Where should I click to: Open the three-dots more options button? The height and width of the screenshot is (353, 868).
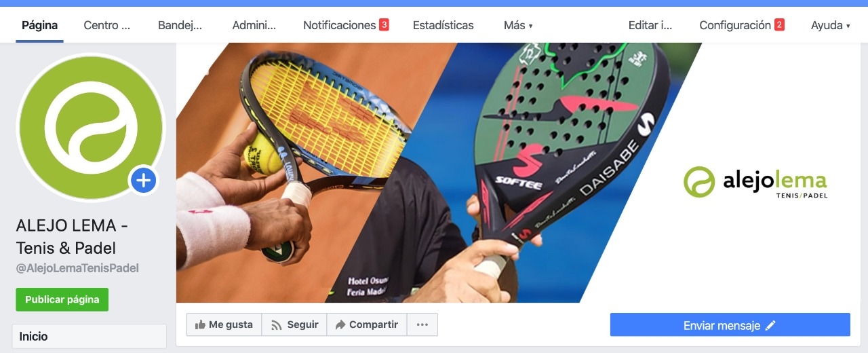(422, 324)
